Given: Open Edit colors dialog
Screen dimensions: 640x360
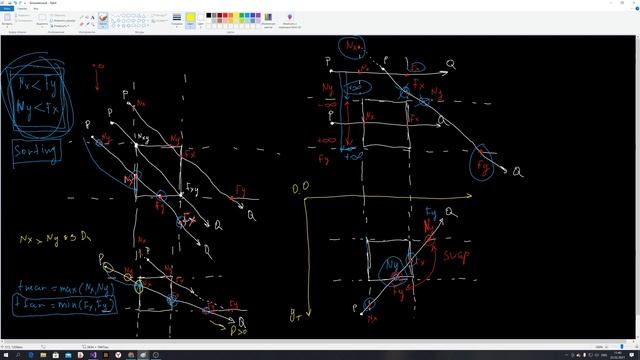Looking at the screenshot, I should point(268,20).
